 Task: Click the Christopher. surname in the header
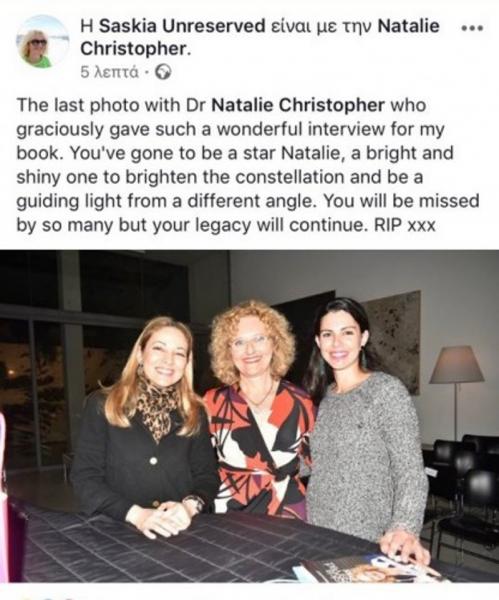pos(136,49)
